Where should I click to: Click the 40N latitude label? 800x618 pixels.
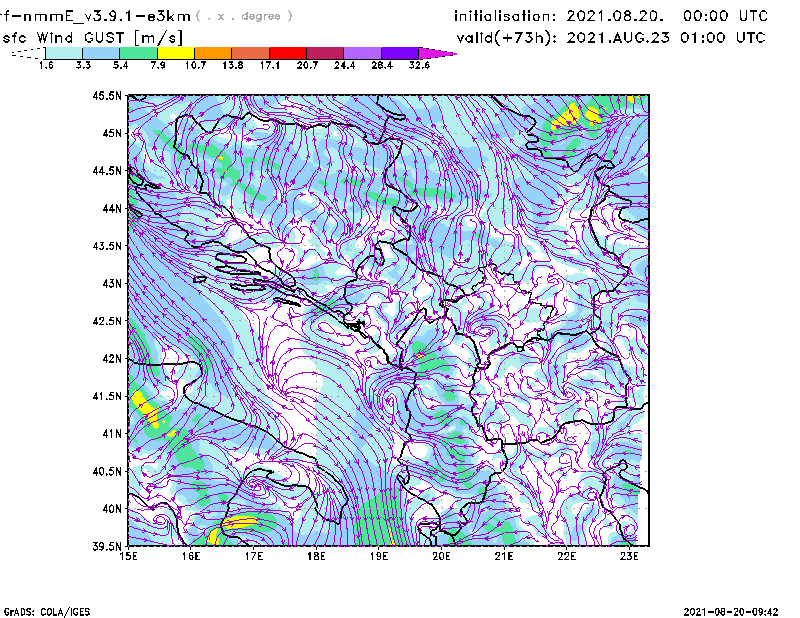112,509
